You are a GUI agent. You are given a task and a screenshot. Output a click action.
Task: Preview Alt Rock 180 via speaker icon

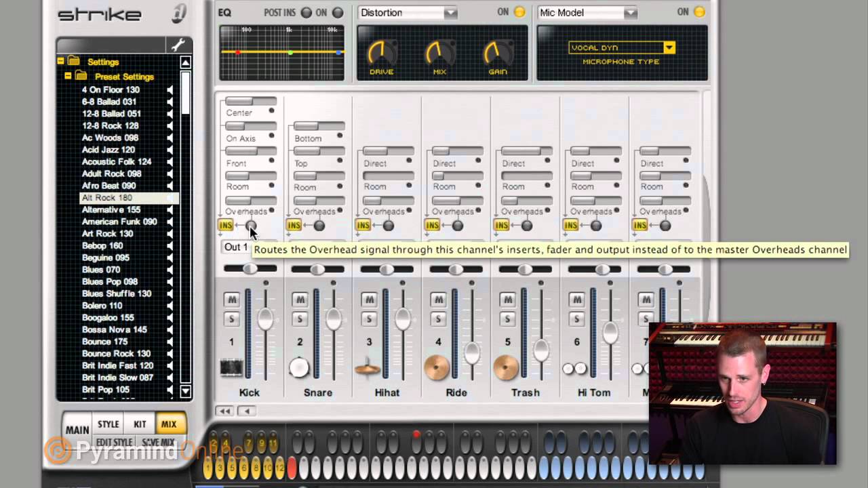(x=170, y=198)
